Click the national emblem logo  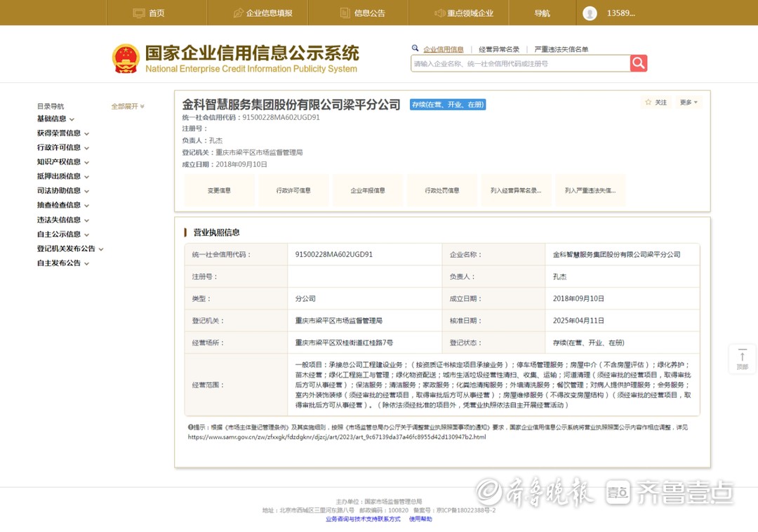(x=126, y=59)
